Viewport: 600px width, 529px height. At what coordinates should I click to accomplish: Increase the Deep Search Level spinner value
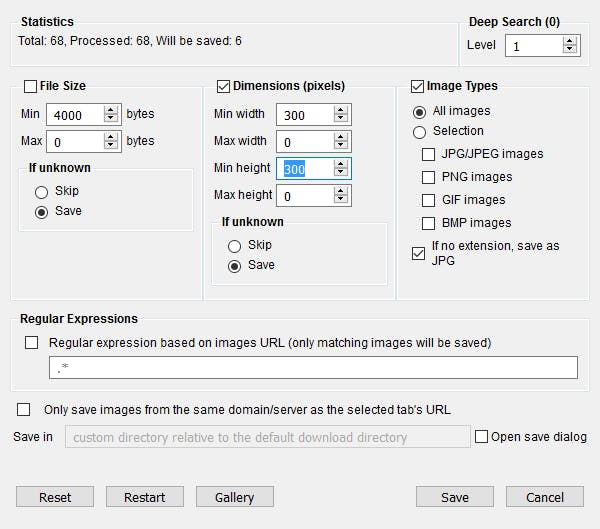pyautogui.click(x=570, y=41)
